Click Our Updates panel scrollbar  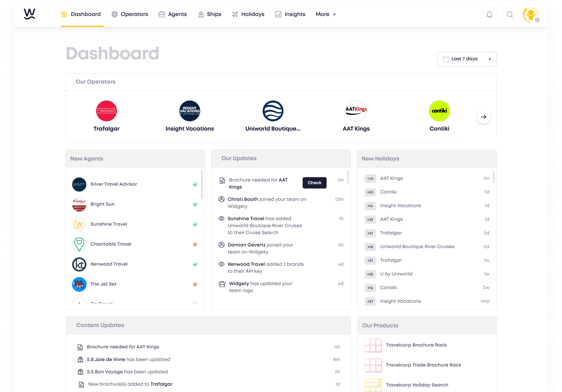[x=348, y=177]
